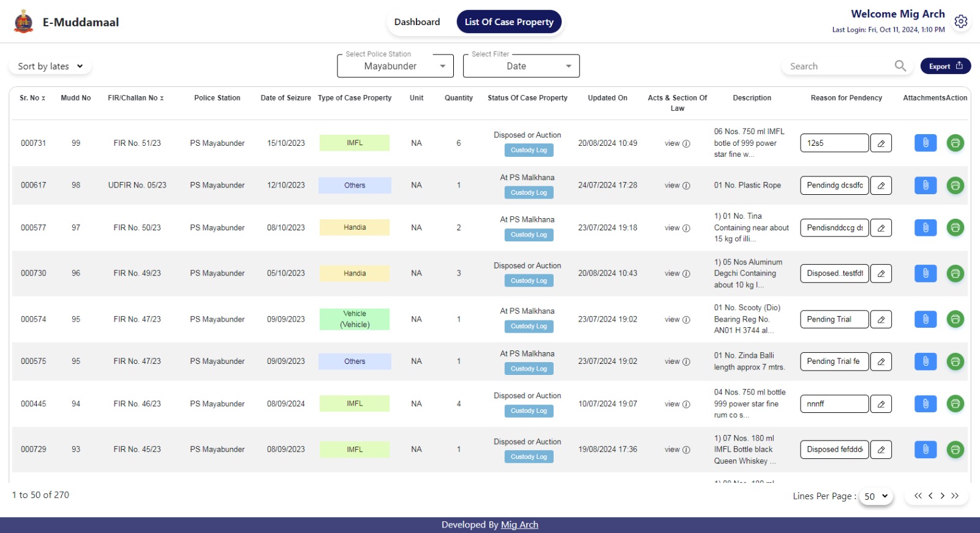Focus the 'nnnff' pendency reason field
This screenshot has height=533, width=980.
click(834, 404)
